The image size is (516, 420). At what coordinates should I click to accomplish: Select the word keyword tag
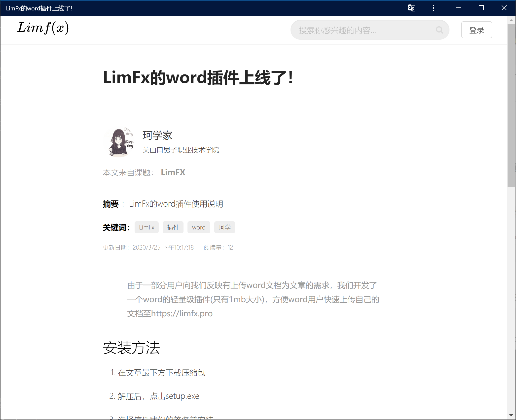[199, 227]
